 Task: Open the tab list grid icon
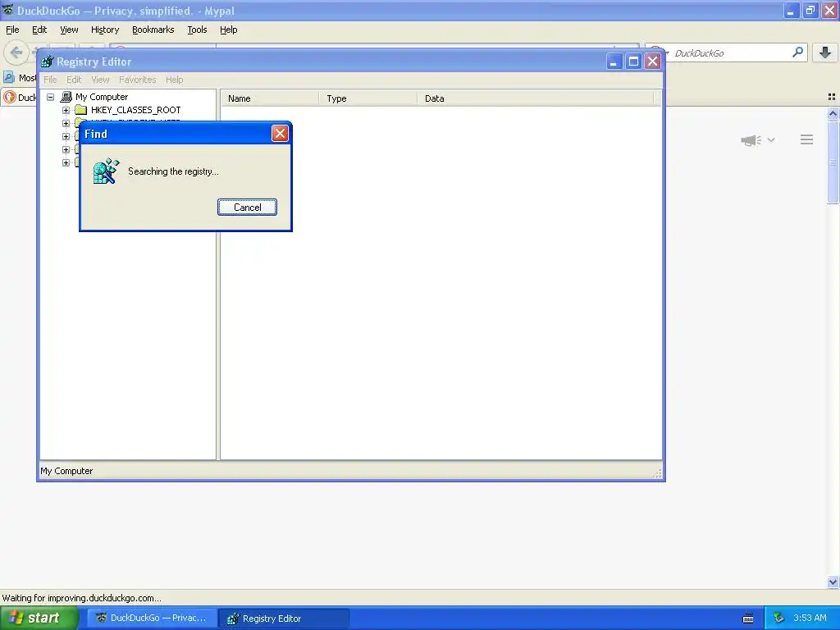click(x=832, y=97)
